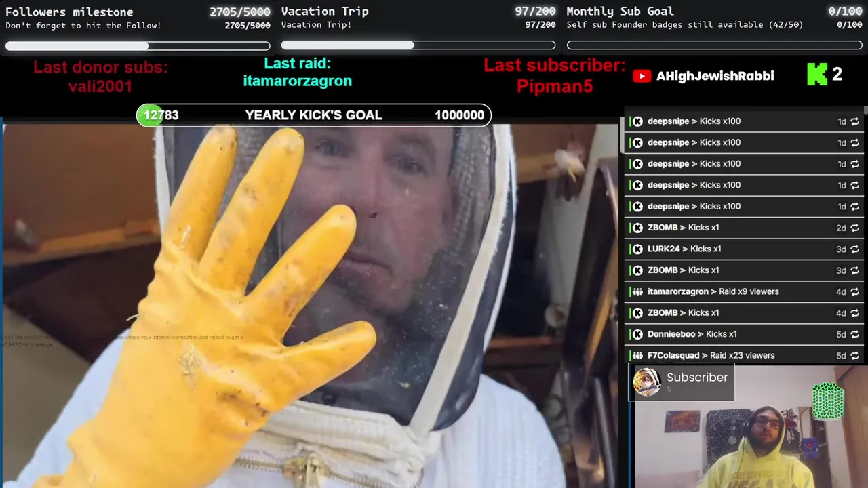Image resolution: width=868 pixels, height=488 pixels.
Task: Click the 4d timestamp on itamarorzagron row
Action: click(x=841, y=291)
